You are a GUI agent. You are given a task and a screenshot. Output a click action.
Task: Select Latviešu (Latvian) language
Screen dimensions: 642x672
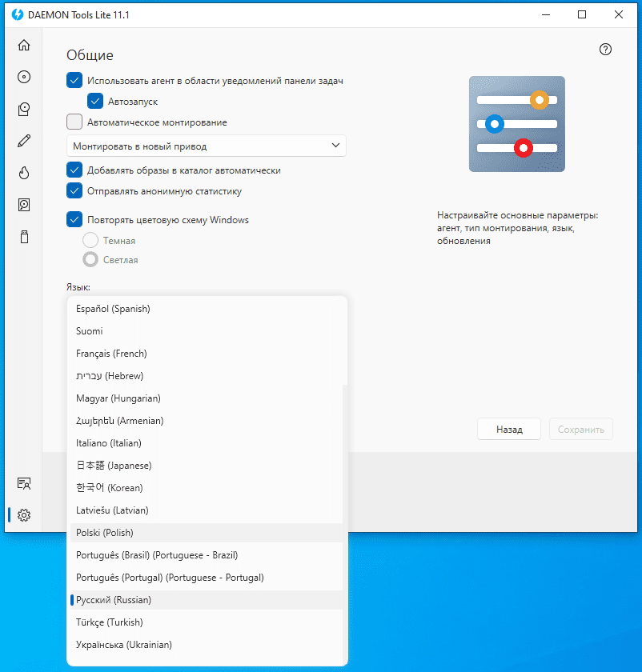(x=207, y=510)
